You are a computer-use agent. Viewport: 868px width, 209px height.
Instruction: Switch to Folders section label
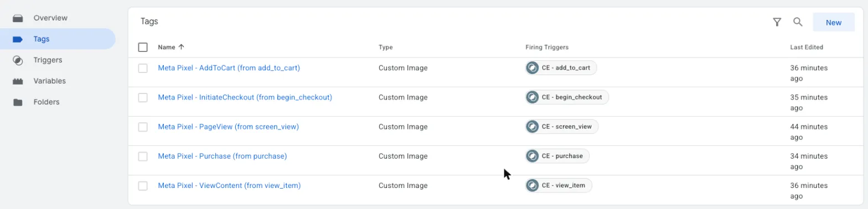46,102
